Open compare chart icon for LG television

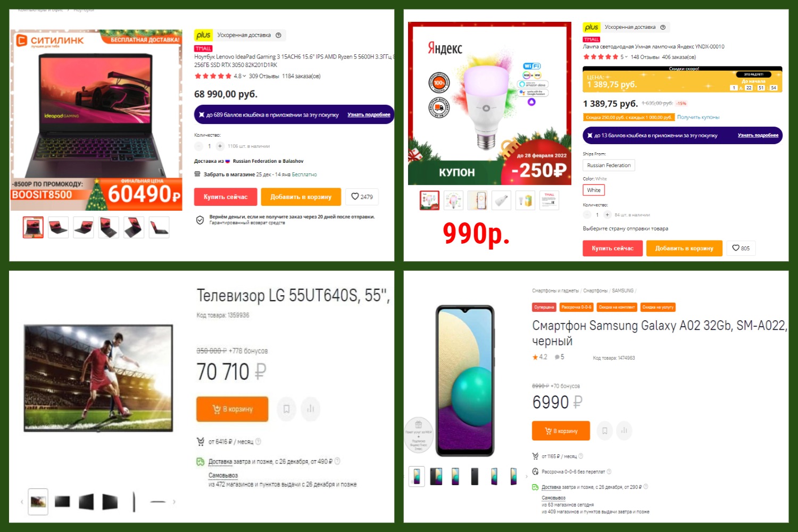coord(311,409)
